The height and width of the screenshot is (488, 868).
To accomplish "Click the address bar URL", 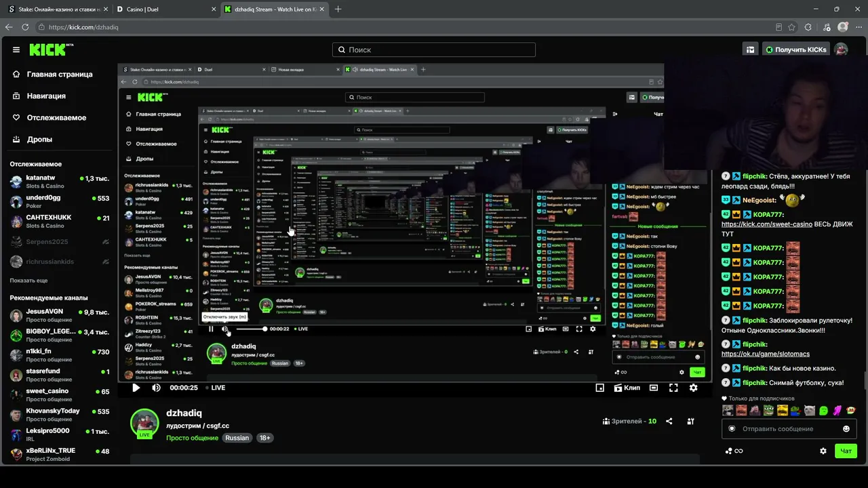I will [83, 27].
